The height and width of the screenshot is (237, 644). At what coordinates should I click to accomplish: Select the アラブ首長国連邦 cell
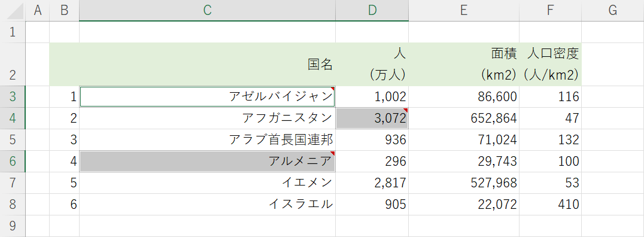coord(208,140)
